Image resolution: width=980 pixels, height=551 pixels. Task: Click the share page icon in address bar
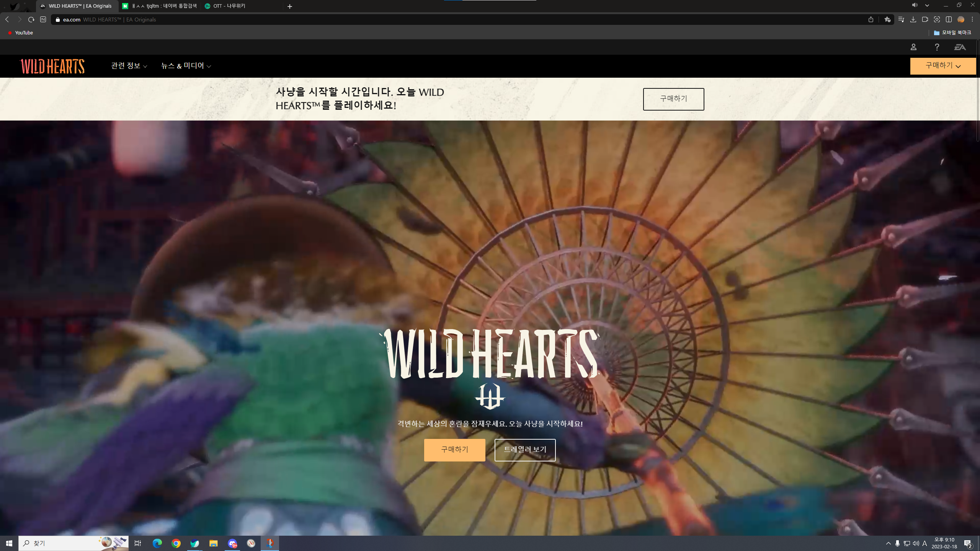click(x=871, y=20)
